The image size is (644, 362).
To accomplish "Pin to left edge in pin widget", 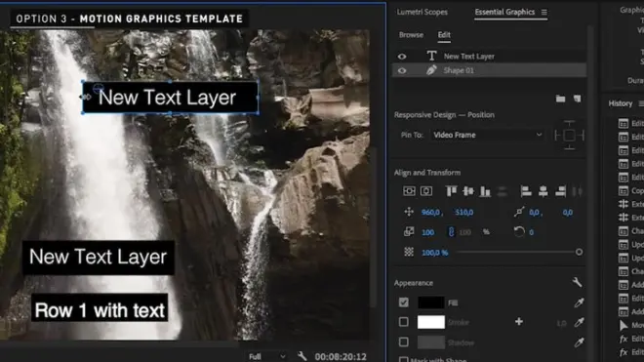I will point(557,135).
